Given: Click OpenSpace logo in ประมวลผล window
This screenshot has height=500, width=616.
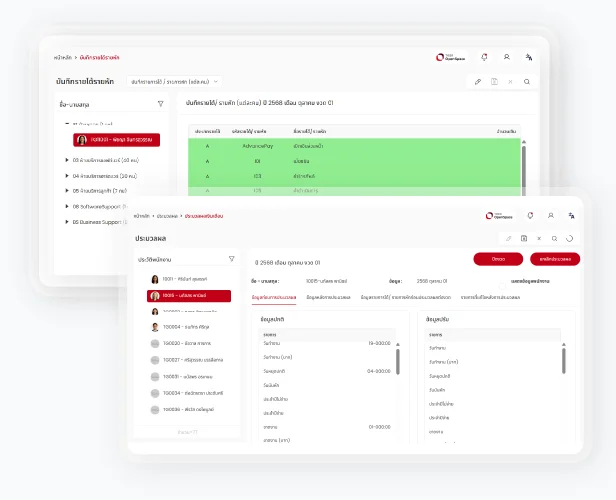Looking at the screenshot, I should coord(499,216).
